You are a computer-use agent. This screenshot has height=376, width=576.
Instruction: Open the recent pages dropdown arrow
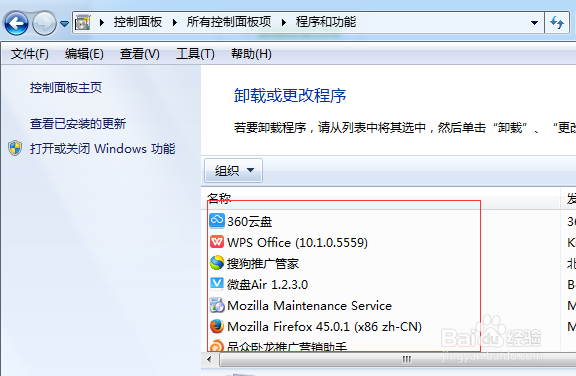(64, 24)
